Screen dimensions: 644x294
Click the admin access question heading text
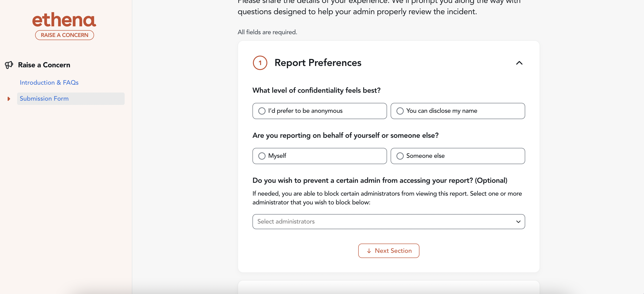point(380,180)
